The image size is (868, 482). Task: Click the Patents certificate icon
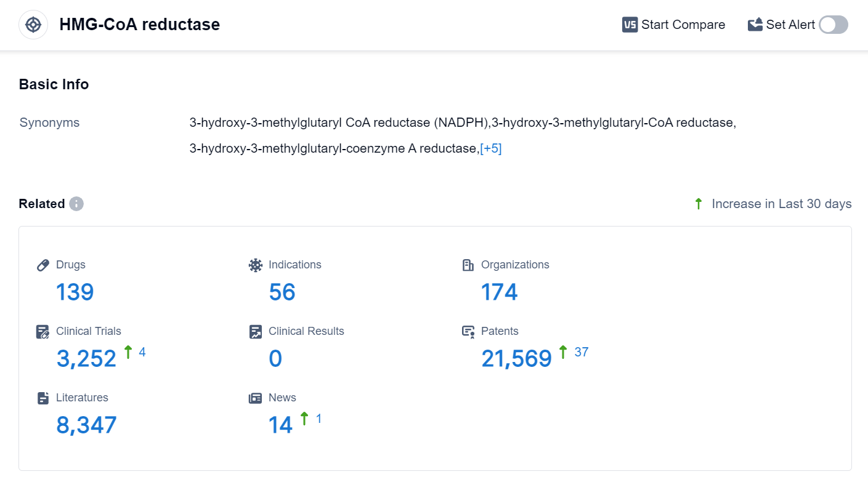click(468, 332)
